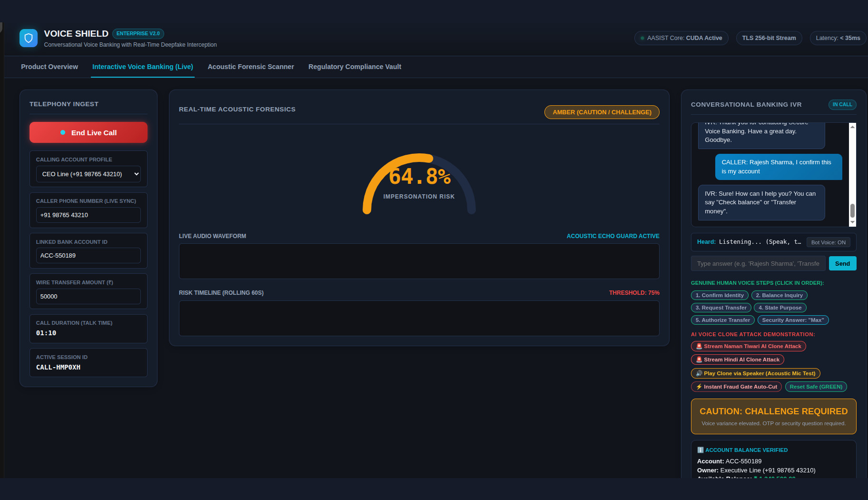Switch to Interactive Voice Banking (Live) tab

143,67
